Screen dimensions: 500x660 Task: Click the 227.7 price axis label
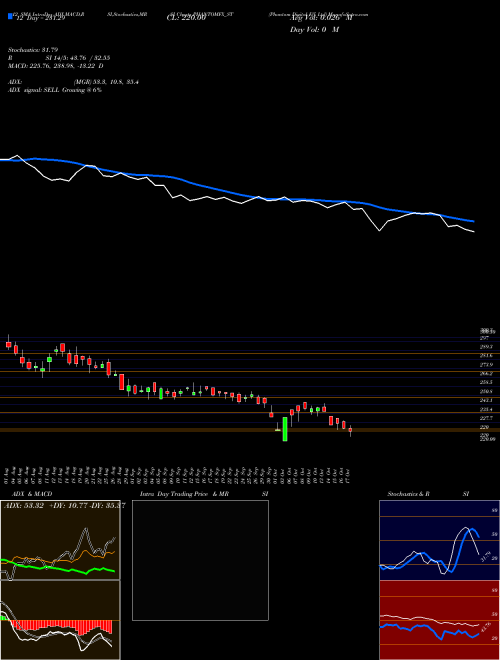[486, 418]
